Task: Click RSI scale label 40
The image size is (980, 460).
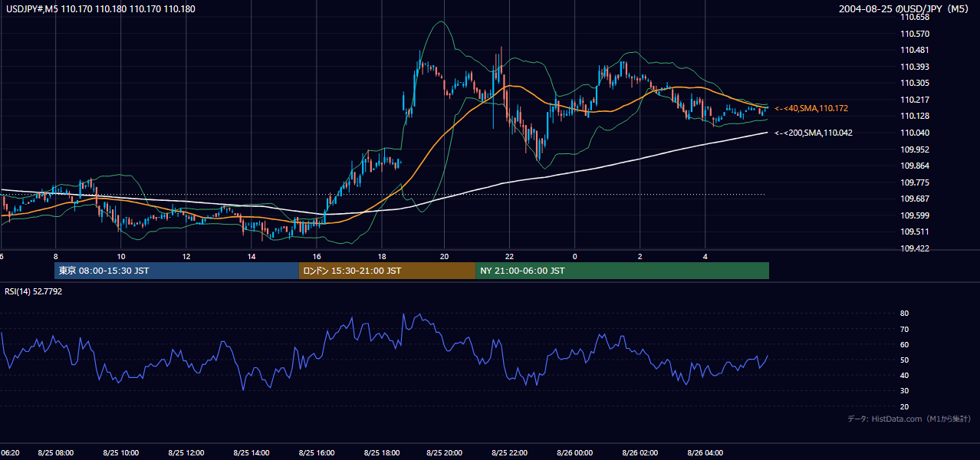Action: click(905, 375)
